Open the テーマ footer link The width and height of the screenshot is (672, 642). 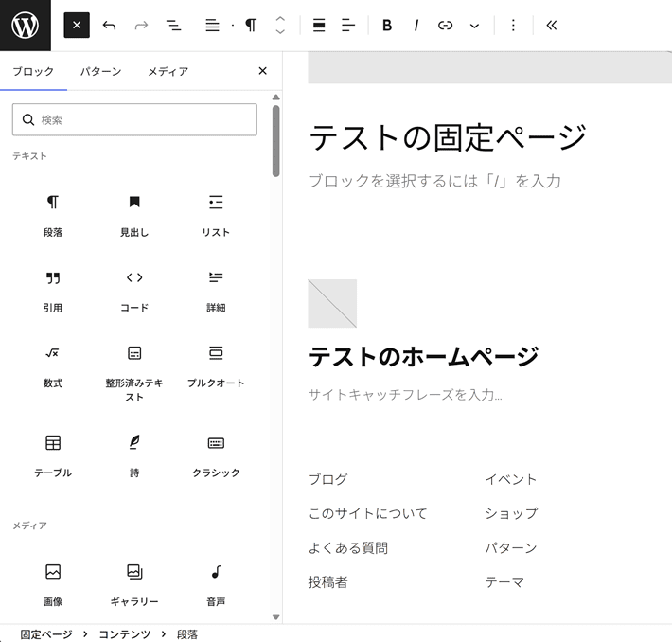point(504,582)
